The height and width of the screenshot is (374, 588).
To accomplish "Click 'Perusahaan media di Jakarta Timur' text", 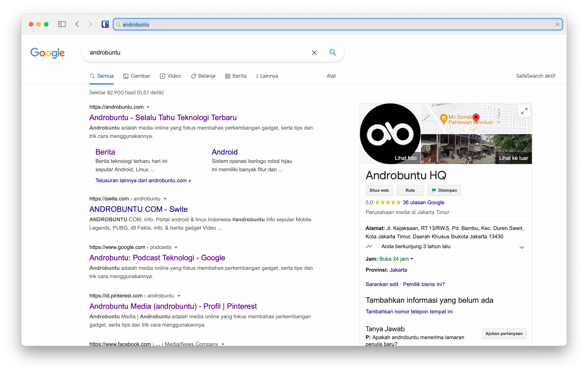I will 407,212.
